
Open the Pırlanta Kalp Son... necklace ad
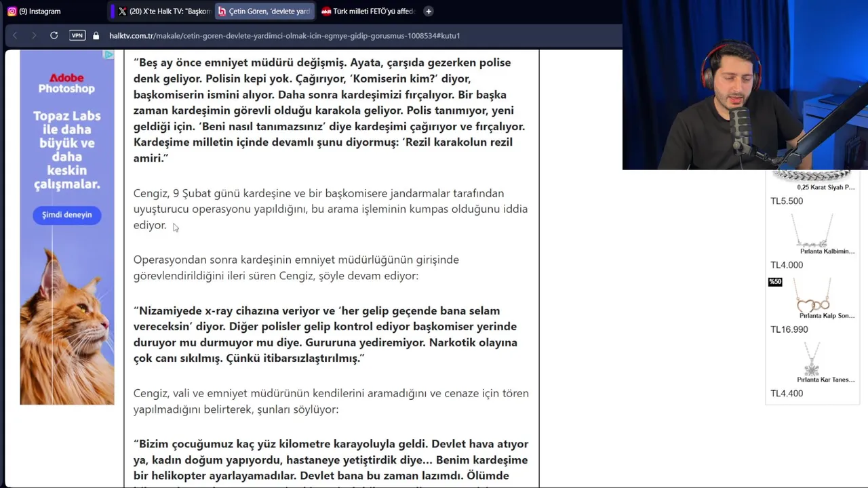[x=812, y=300]
